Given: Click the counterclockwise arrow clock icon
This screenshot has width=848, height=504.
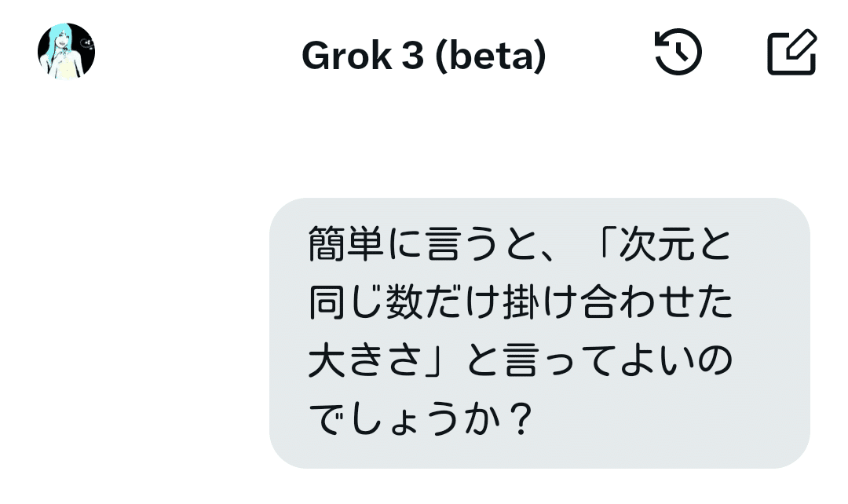Looking at the screenshot, I should point(678,52).
